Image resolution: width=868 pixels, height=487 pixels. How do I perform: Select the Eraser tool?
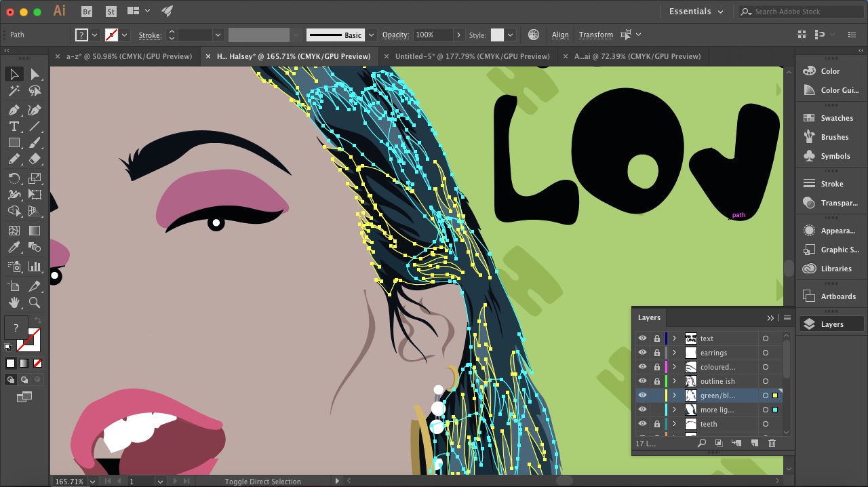tap(35, 159)
